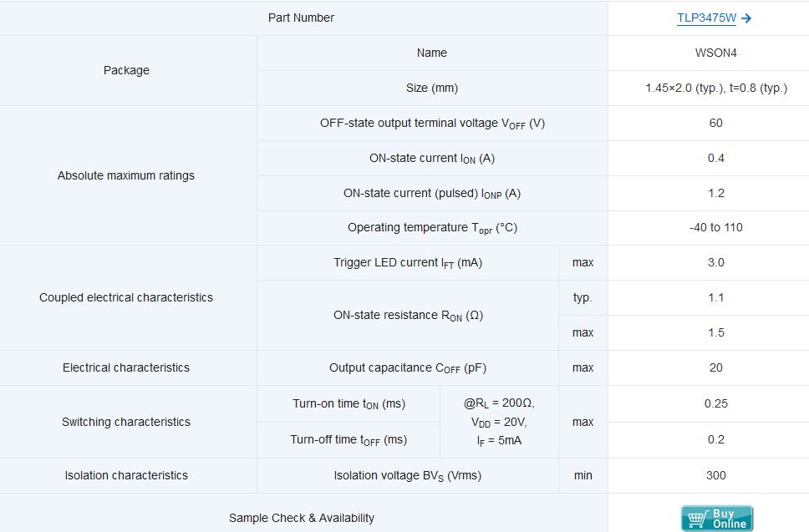Select the Turn-on time tON label

pyautogui.click(x=349, y=403)
